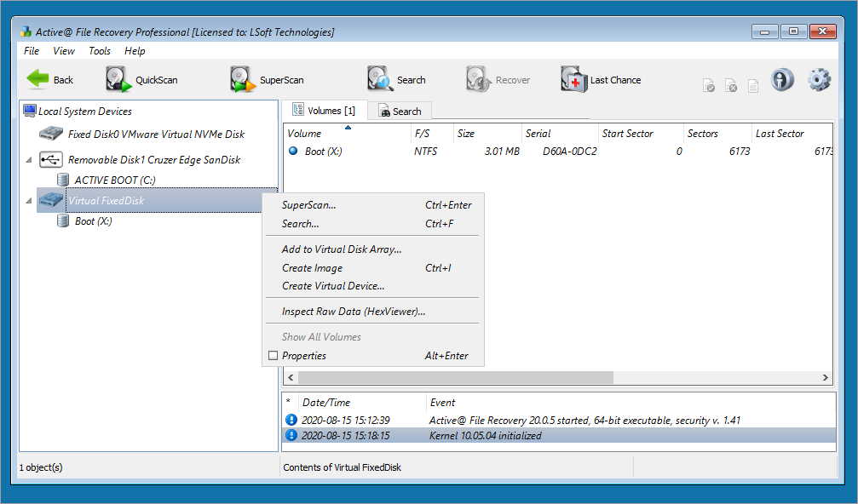Click the serial value D60A-0DC2
Screen dimensions: 858x504
[x=570, y=152]
